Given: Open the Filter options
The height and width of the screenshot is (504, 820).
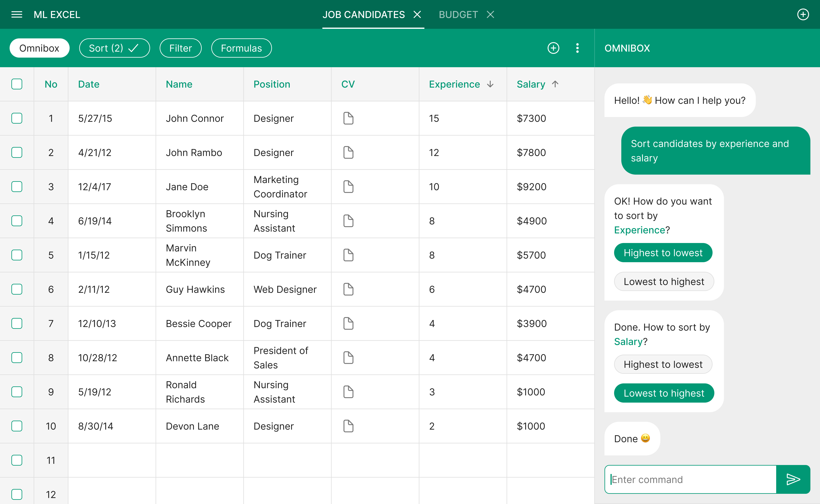Looking at the screenshot, I should tap(180, 48).
